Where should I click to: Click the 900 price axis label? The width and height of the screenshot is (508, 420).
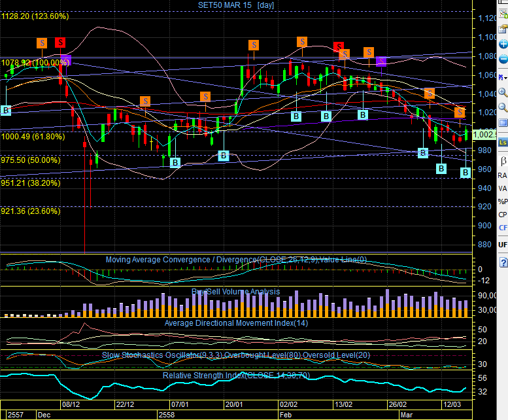coord(484,226)
